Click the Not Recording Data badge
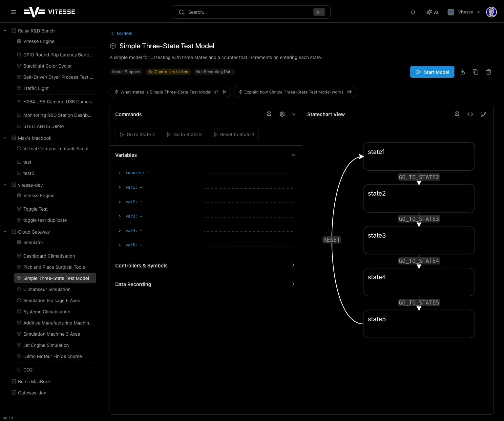504x421 pixels. coord(214,72)
